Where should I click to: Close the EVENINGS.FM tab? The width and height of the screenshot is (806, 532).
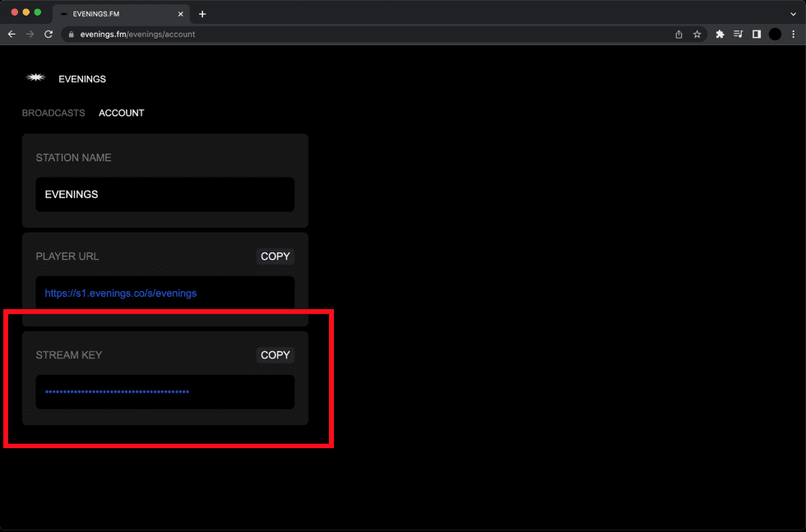(180, 14)
